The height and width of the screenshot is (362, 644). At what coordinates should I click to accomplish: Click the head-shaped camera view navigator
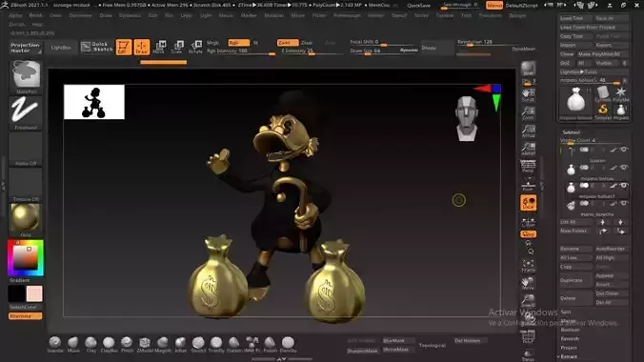pos(467,119)
